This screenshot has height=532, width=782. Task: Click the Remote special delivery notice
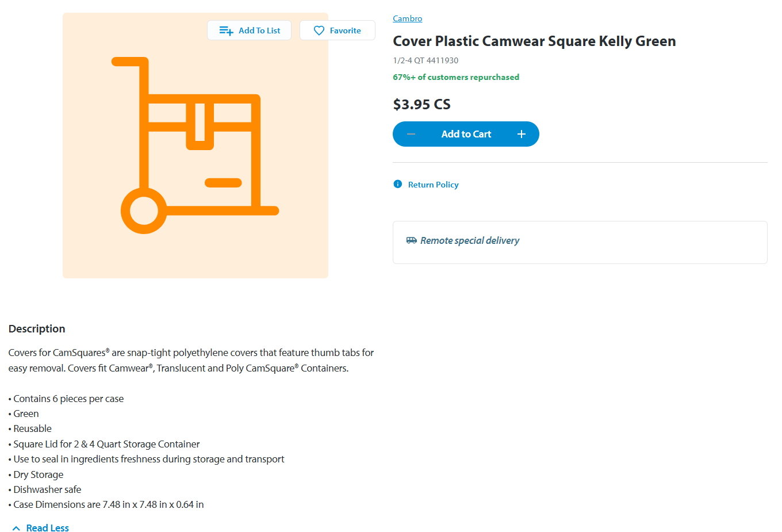(469, 240)
